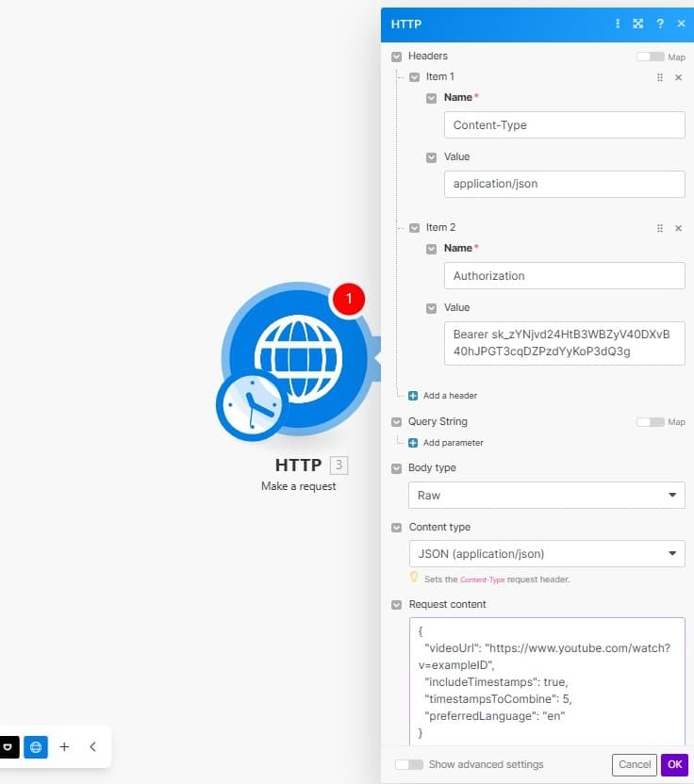Grab the drag handle for Item 2
The image size is (694, 784).
660,228
